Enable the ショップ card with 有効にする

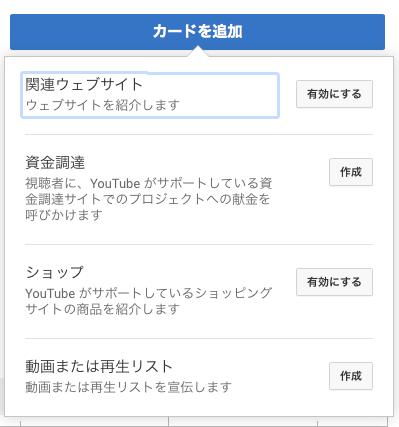[334, 282]
